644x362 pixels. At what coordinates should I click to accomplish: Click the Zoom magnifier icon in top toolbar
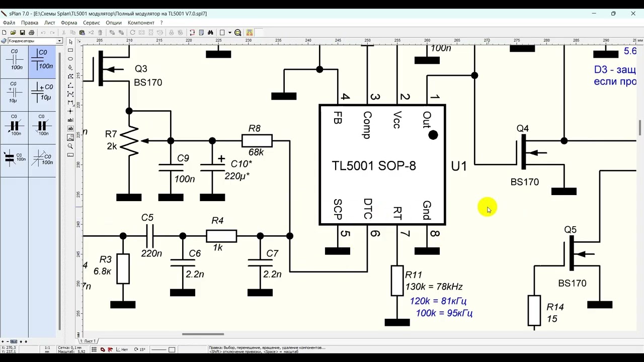click(238, 33)
